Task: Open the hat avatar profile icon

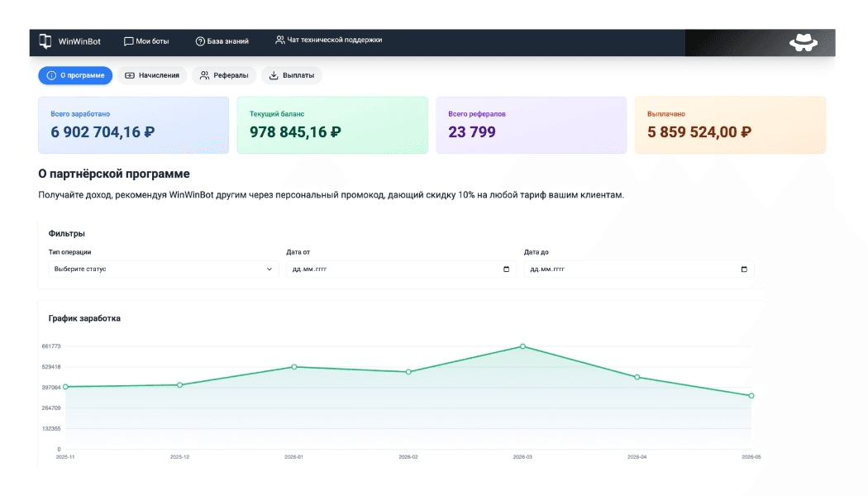Action: (x=804, y=43)
